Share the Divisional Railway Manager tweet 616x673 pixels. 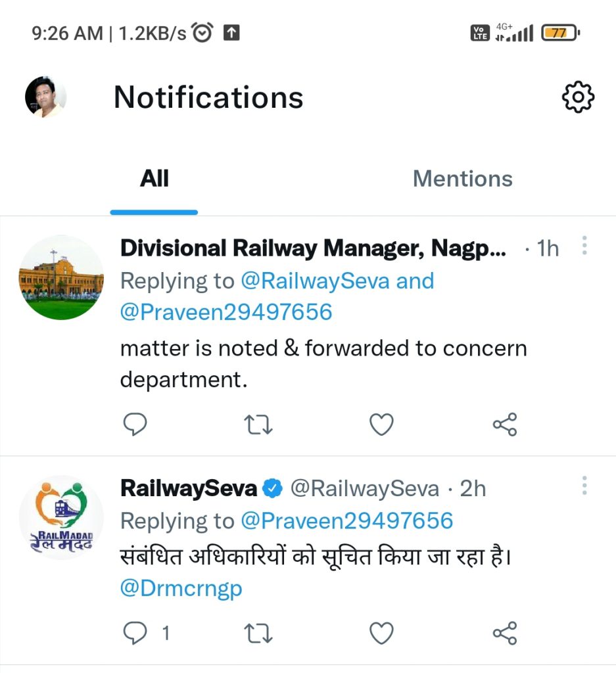click(505, 425)
